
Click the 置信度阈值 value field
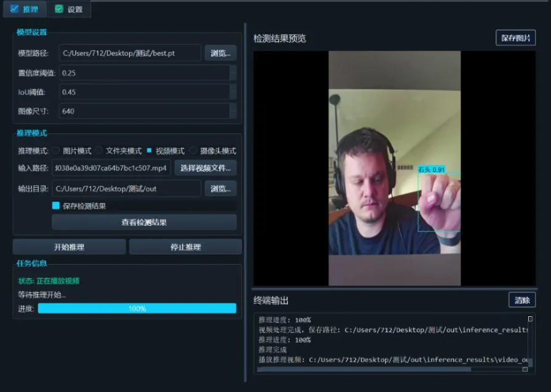pyautogui.click(x=144, y=73)
